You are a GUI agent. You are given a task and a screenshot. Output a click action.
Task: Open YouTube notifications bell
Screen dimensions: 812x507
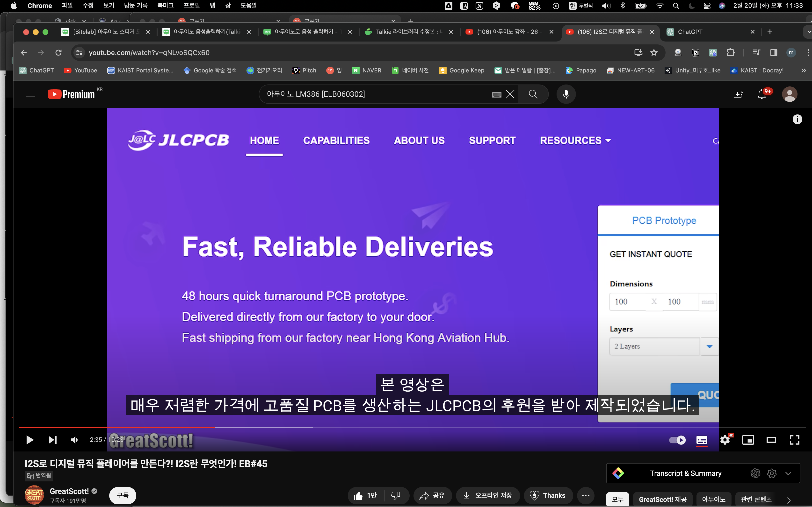(761, 94)
